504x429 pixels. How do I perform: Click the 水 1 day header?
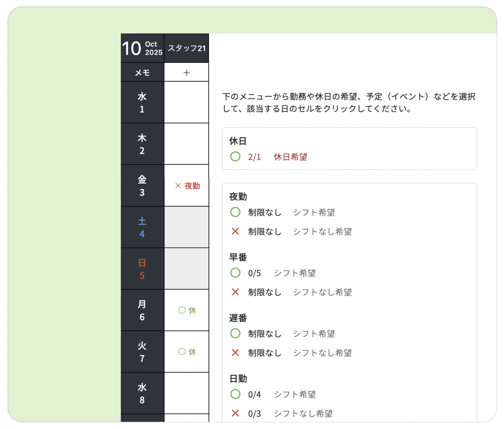coord(142,102)
